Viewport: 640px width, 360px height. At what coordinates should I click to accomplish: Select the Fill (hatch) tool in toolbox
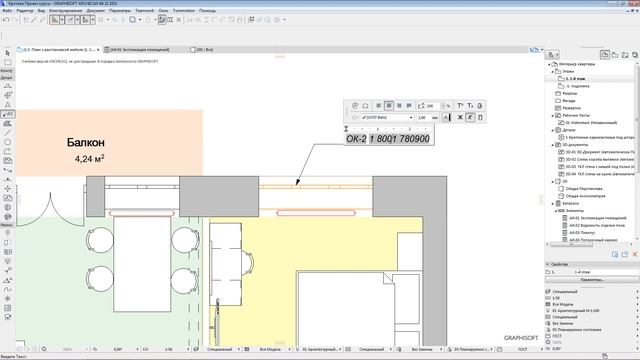(7, 124)
